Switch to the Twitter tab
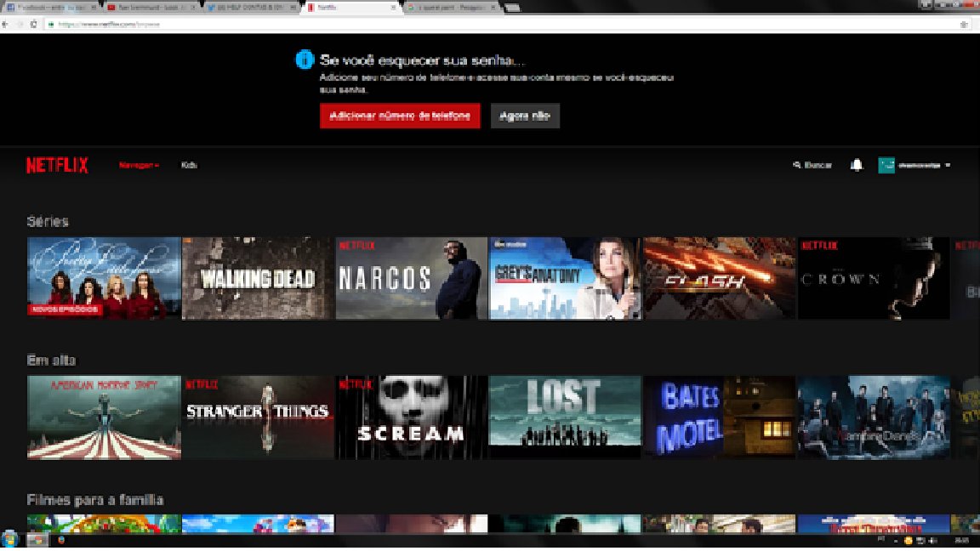Image resolution: width=980 pixels, height=551 pixels. pyautogui.click(x=251, y=8)
